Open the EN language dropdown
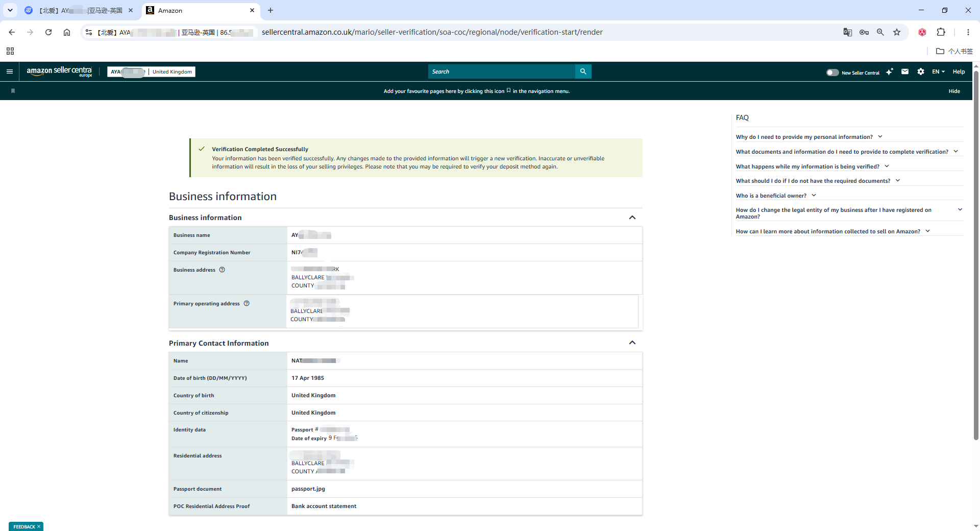This screenshot has height=531, width=980. click(938, 71)
